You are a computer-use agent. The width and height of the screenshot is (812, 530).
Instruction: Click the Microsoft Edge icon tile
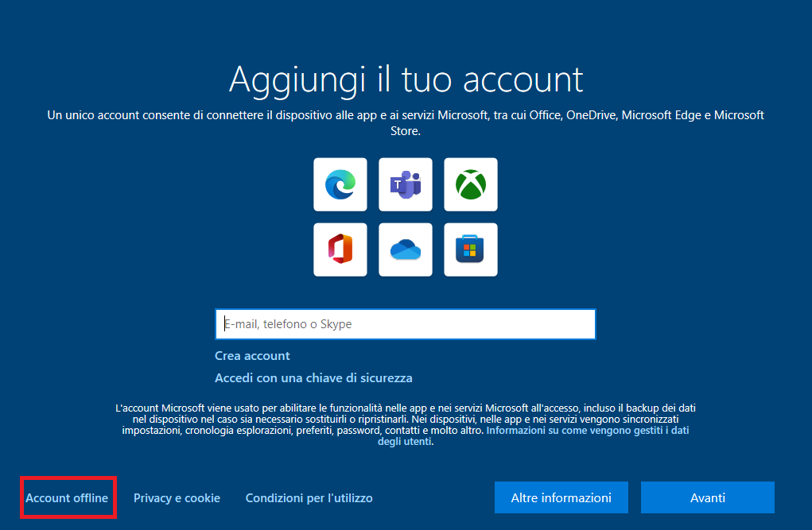tap(340, 185)
